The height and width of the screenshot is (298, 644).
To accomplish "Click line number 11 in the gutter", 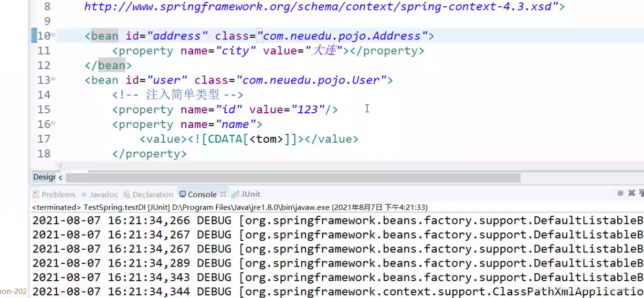I will 44,51.
